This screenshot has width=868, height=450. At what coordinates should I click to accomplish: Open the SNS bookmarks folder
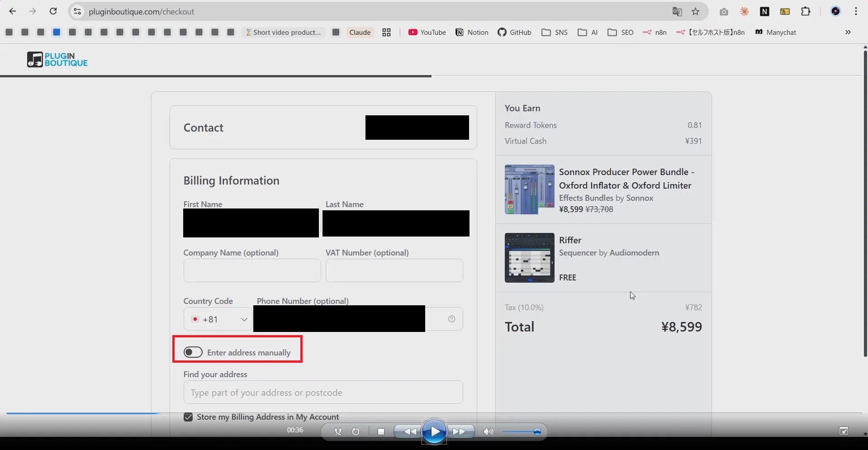(554, 32)
